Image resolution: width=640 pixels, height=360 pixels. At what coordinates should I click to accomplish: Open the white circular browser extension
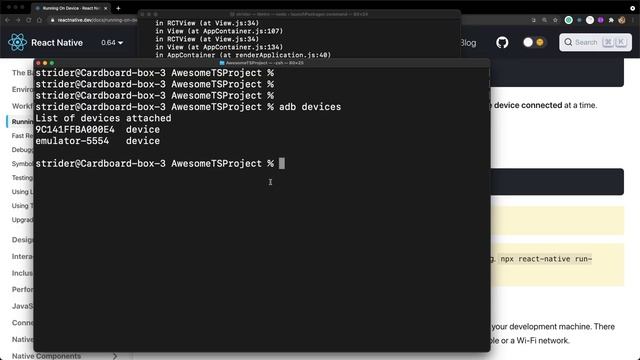tap(590, 20)
